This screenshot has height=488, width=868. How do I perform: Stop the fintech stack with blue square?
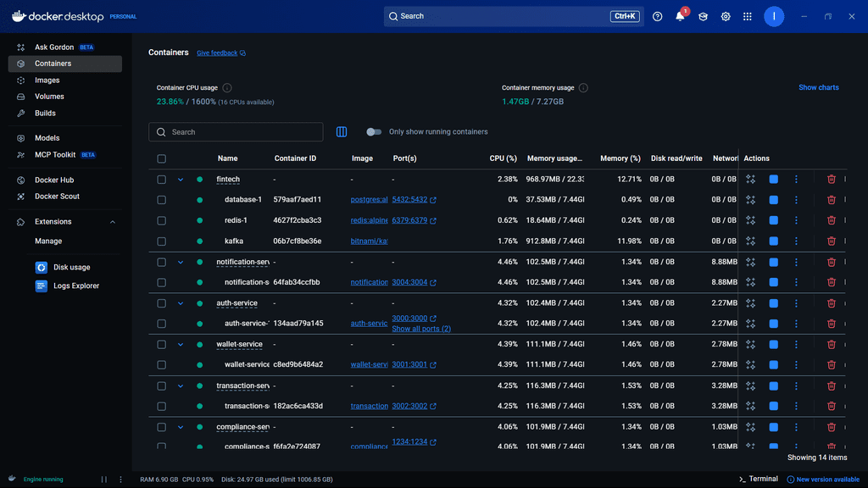click(773, 180)
